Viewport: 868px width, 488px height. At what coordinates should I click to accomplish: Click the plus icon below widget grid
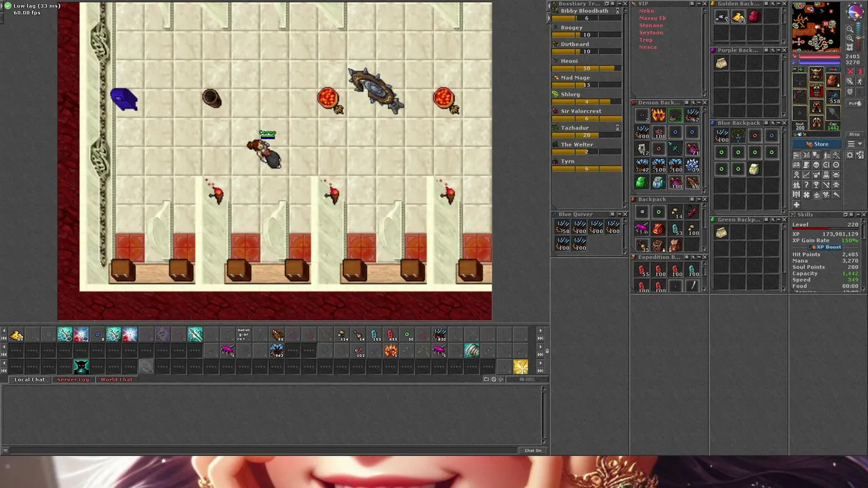[x=796, y=204]
